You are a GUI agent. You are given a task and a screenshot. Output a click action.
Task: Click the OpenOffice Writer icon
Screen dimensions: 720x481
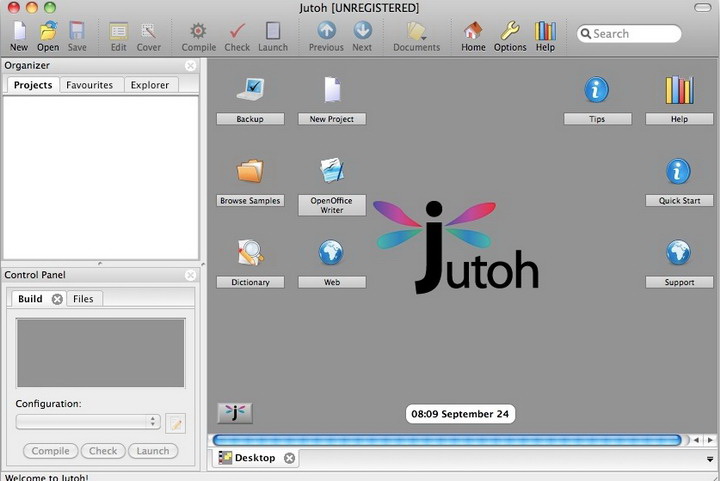coord(332,170)
